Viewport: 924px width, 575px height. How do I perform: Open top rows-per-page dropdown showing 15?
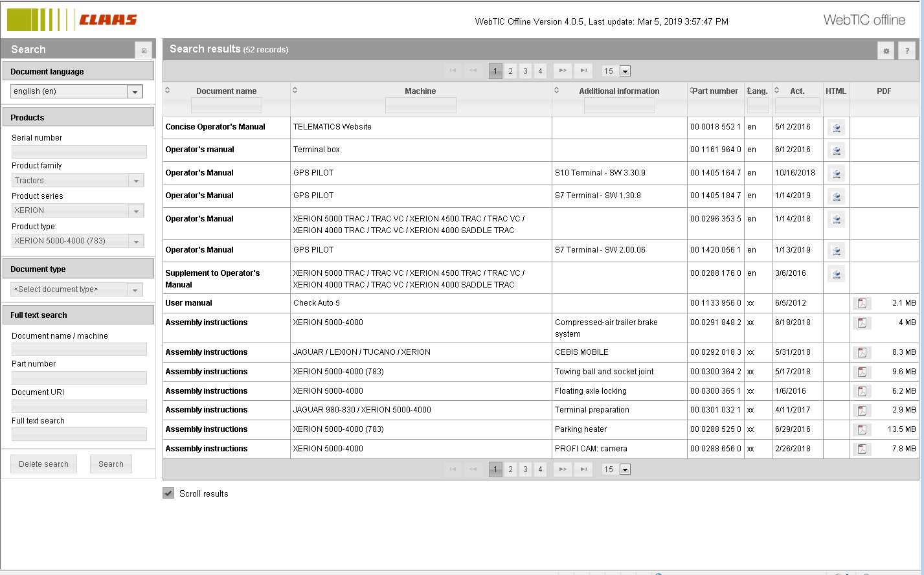coord(625,71)
